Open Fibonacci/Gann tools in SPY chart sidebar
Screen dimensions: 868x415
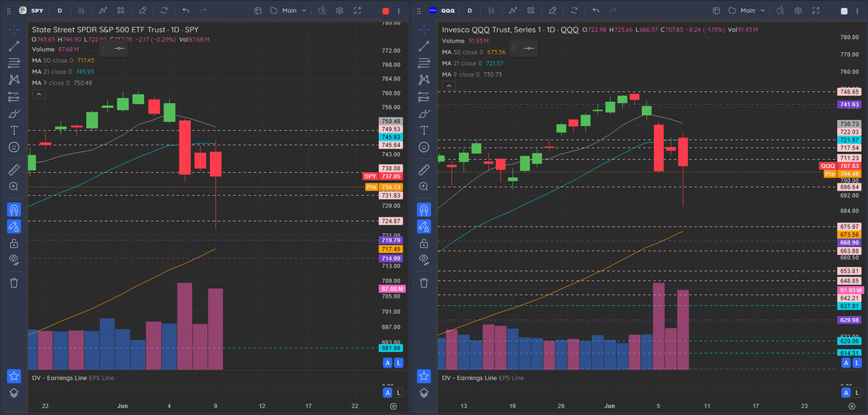[x=14, y=63]
